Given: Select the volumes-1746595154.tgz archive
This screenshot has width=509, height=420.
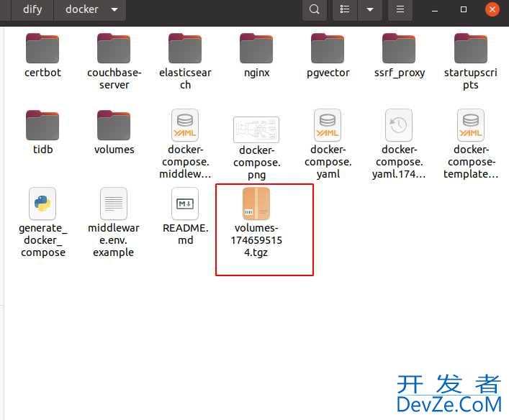Looking at the screenshot, I should [256, 205].
